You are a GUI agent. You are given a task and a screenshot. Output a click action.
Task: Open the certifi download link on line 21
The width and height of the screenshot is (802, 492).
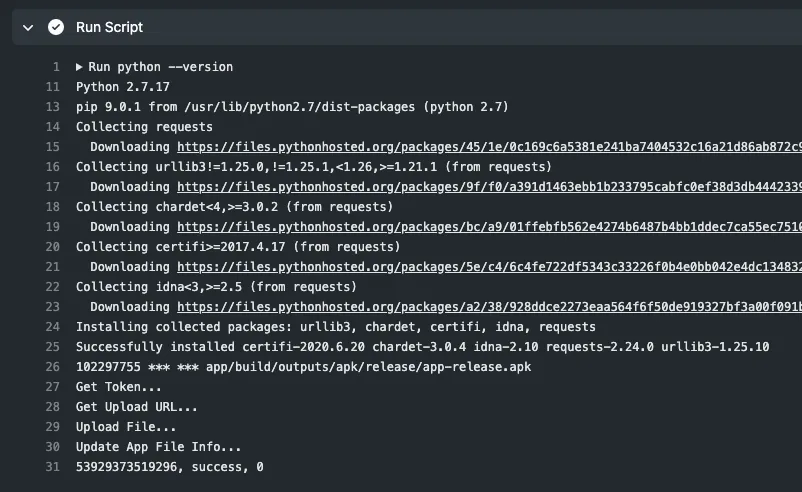pyautogui.click(x=489, y=267)
